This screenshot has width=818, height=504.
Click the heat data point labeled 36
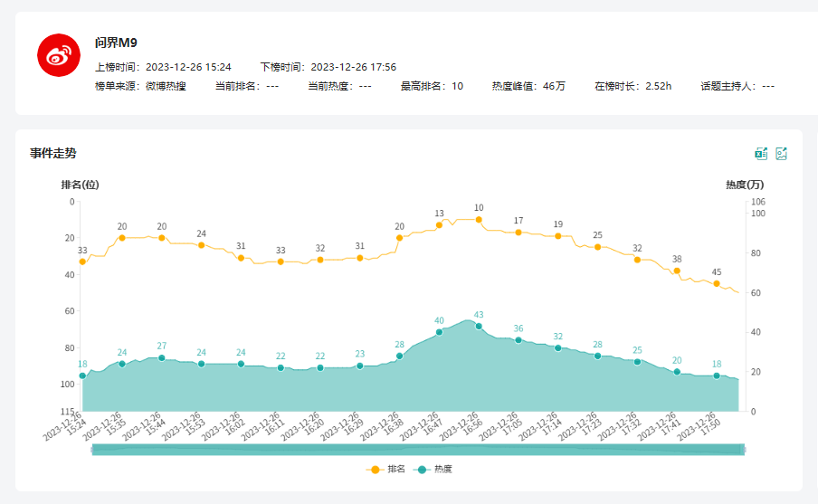[x=518, y=340]
